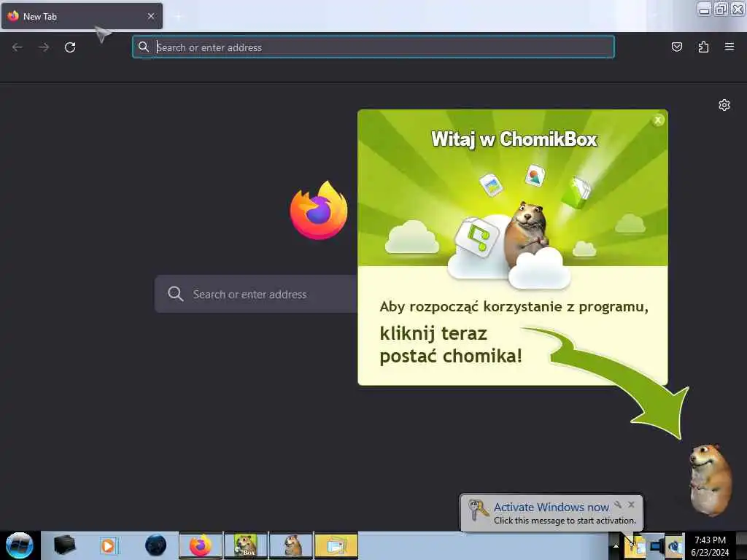Screen dimensions: 747x560
Task: Open the Windows Start menu
Action: (20, 545)
